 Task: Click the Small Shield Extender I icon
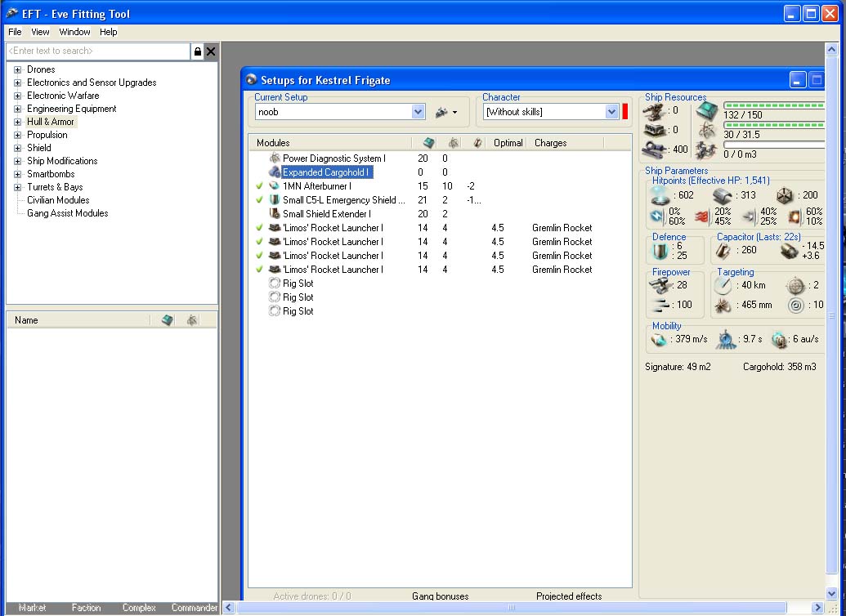click(x=275, y=214)
